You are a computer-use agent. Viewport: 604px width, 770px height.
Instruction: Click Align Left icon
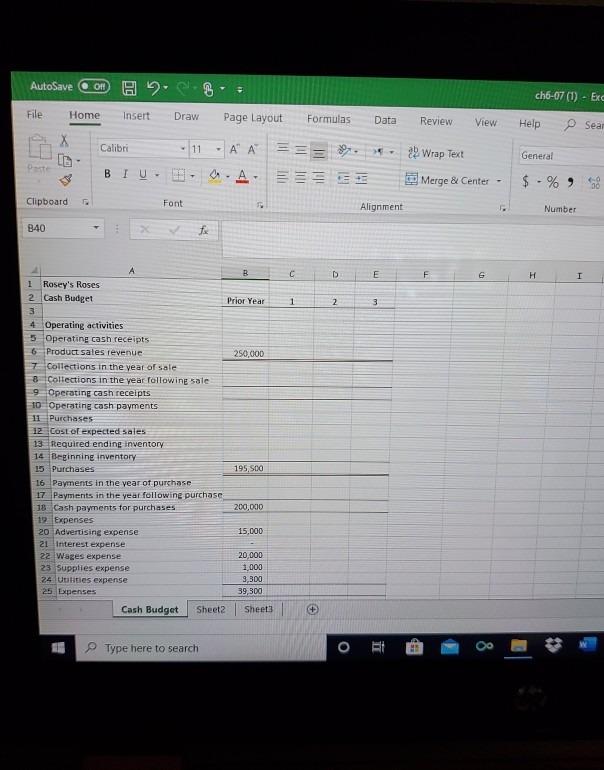tap(282, 177)
